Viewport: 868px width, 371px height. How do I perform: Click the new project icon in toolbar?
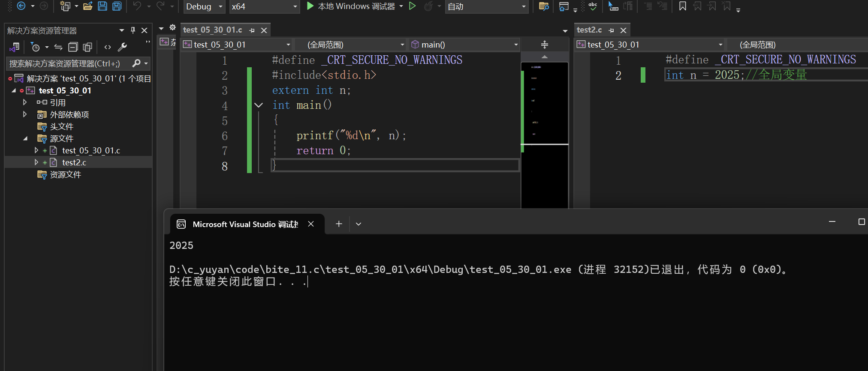[x=65, y=6]
